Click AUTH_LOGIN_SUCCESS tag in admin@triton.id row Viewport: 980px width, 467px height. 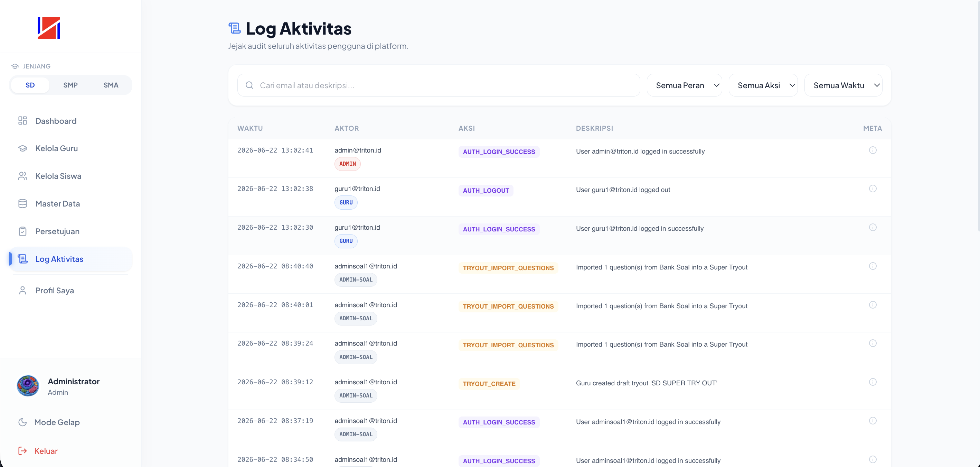tap(499, 152)
